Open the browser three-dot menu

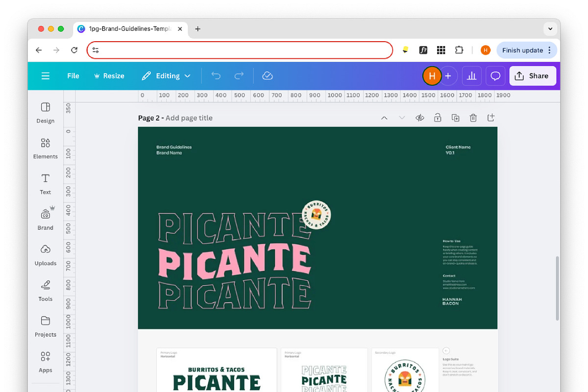click(550, 50)
